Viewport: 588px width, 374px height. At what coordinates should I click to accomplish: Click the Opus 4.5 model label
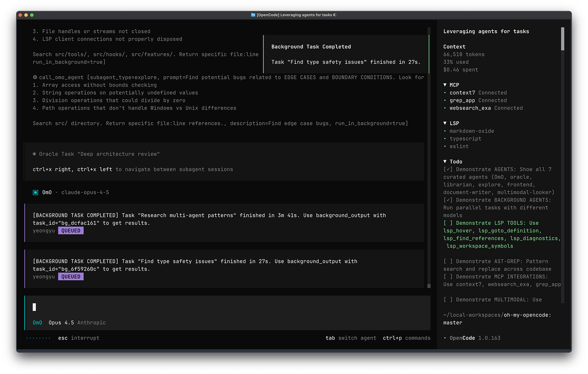click(61, 323)
